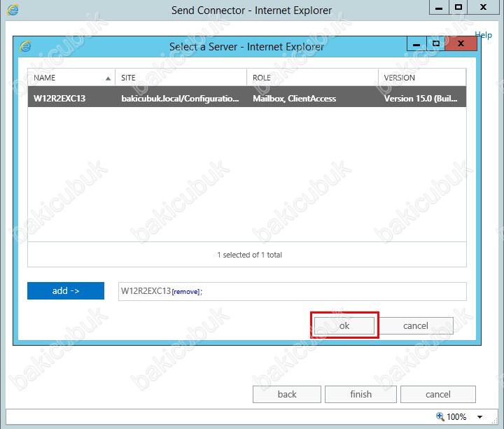Click the Mailbox, ClientAccess role cell
Viewport: 504px width, 429px height.
tap(295, 99)
